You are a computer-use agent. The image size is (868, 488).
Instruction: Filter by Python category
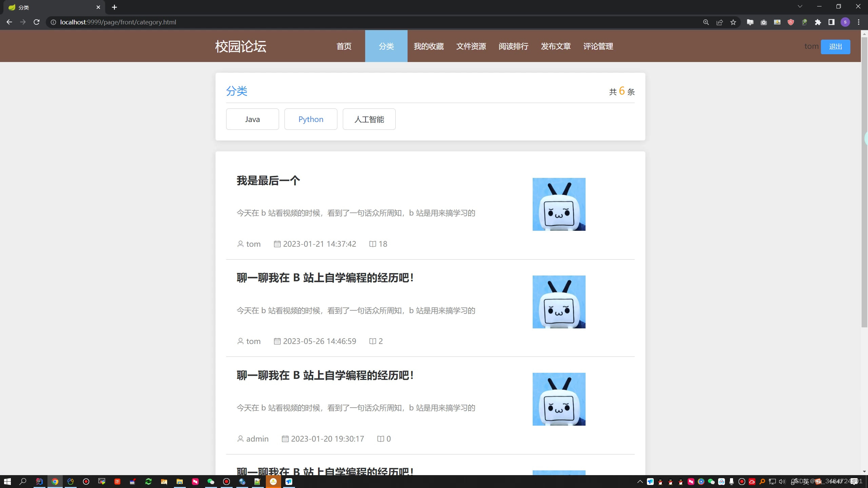pos(311,119)
